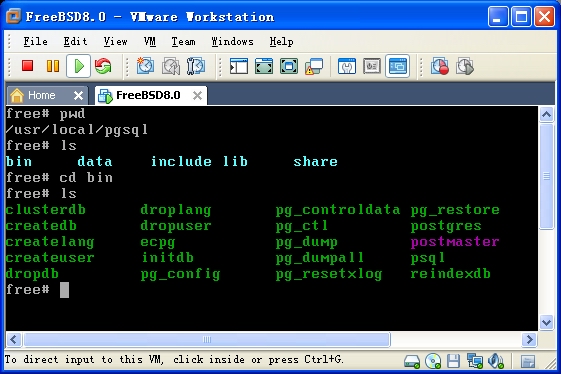Screen dimensions: 561x374
Task: Click the 'dropuser' file name
Action: (176, 226)
